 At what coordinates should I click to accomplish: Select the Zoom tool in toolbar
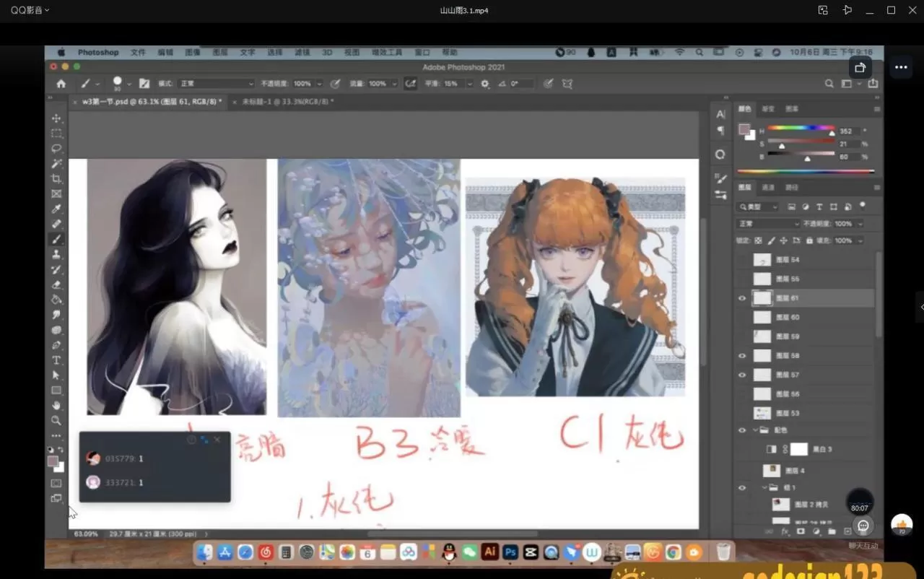pyautogui.click(x=56, y=420)
